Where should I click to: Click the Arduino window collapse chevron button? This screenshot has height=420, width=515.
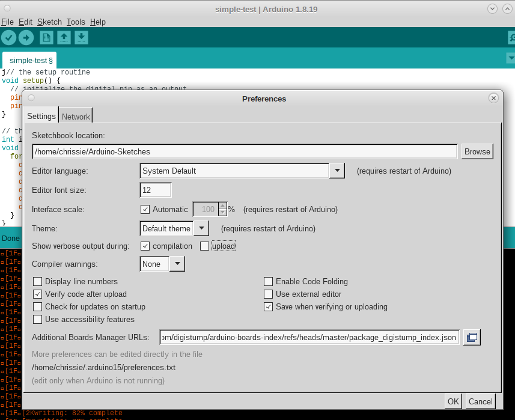tap(492, 9)
